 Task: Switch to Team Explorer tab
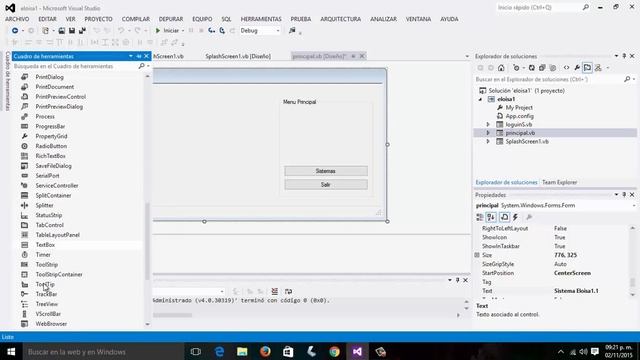tap(560, 182)
